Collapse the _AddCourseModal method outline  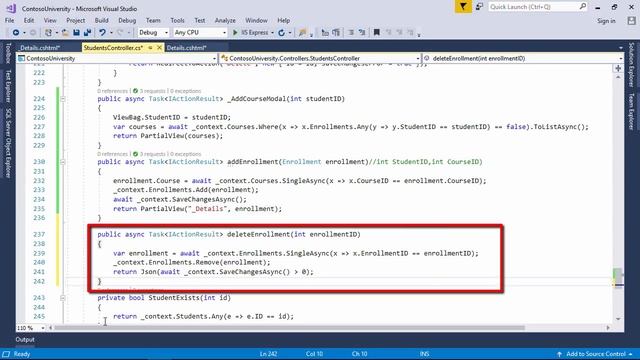tap(62, 99)
